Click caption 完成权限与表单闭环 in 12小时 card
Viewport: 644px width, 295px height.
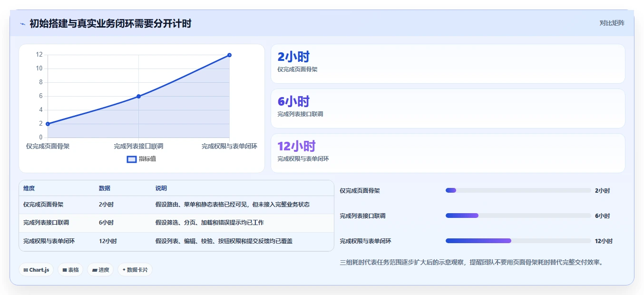click(303, 159)
